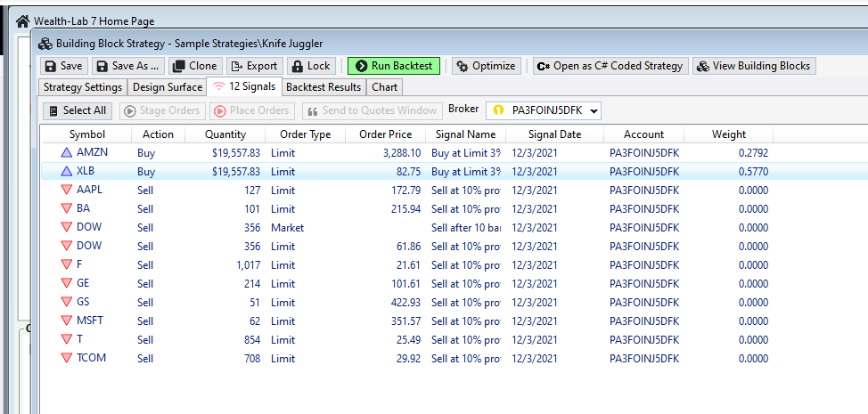Click the AMZN buy triangle icon

point(67,152)
